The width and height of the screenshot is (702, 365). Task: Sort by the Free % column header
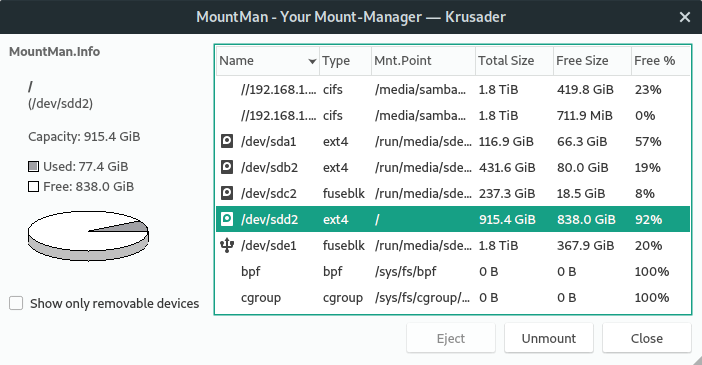(x=660, y=60)
